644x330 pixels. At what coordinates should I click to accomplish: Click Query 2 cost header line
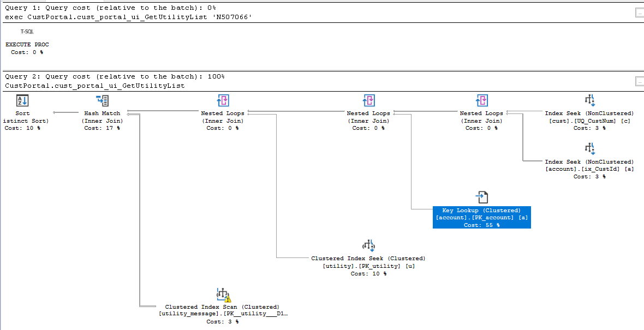[115, 76]
